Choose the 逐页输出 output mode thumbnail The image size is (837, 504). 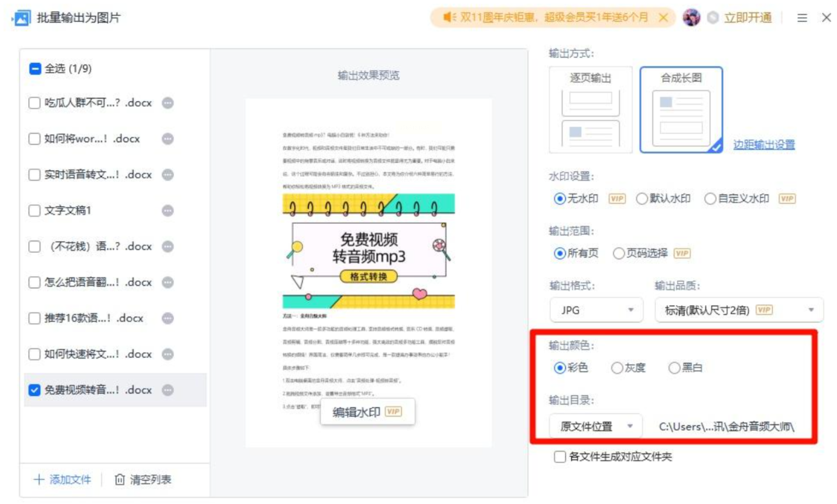[x=590, y=110]
